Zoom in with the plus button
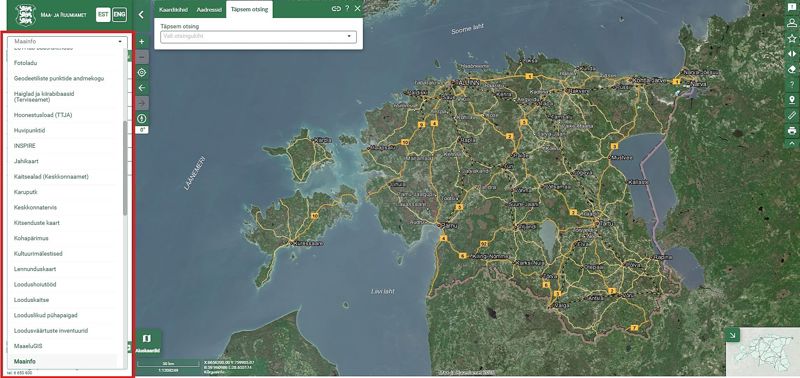 pyautogui.click(x=142, y=41)
